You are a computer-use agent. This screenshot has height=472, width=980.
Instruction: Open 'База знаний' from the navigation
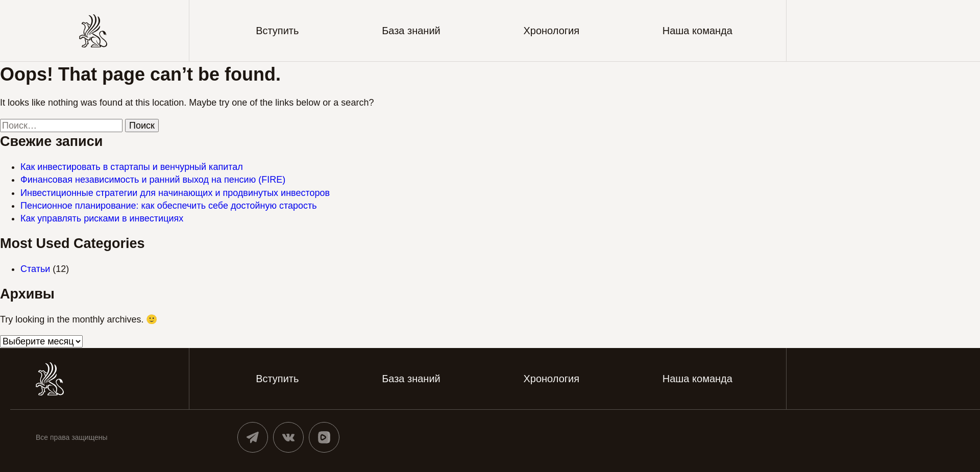click(x=411, y=31)
